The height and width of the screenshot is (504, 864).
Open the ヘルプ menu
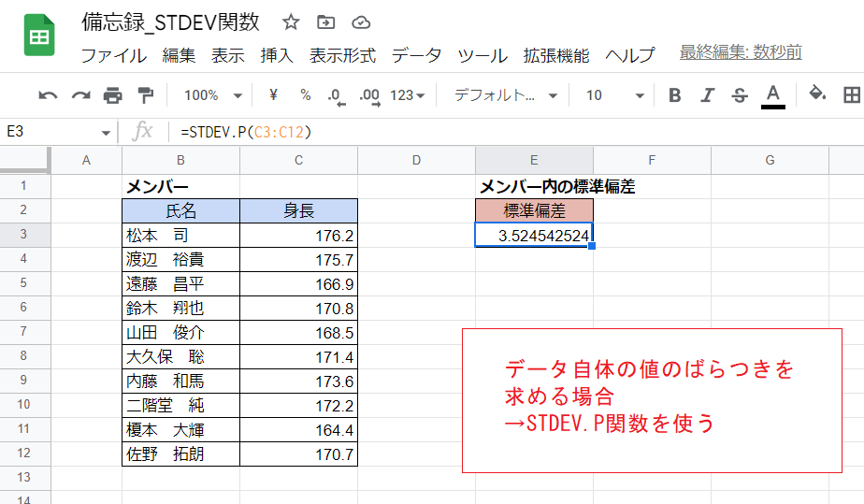click(x=630, y=55)
